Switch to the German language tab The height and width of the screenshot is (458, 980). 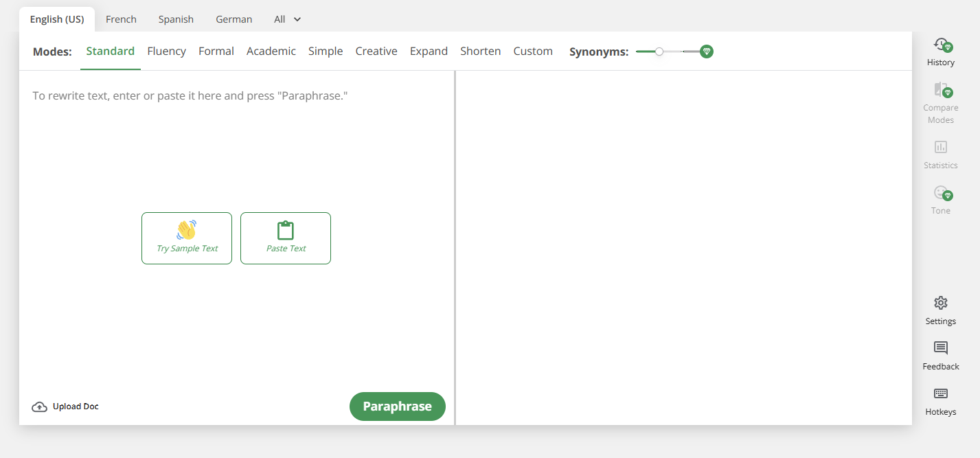click(x=234, y=19)
